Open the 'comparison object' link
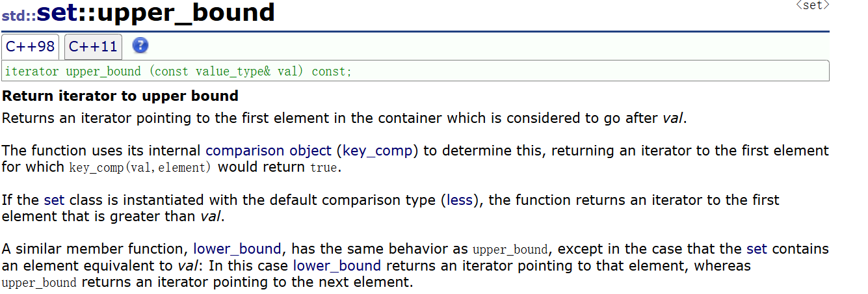Viewport: 868px width, 294px height. tap(268, 151)
